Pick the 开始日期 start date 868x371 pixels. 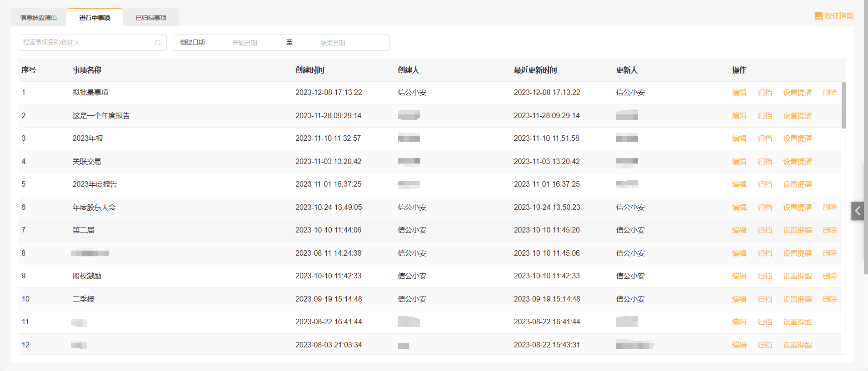244,43
